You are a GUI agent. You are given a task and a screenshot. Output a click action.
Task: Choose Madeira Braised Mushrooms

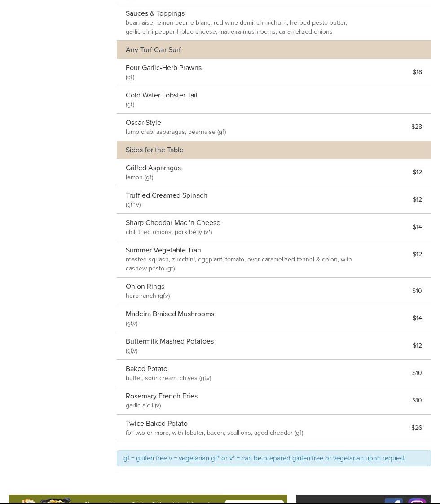click(170, 314)
